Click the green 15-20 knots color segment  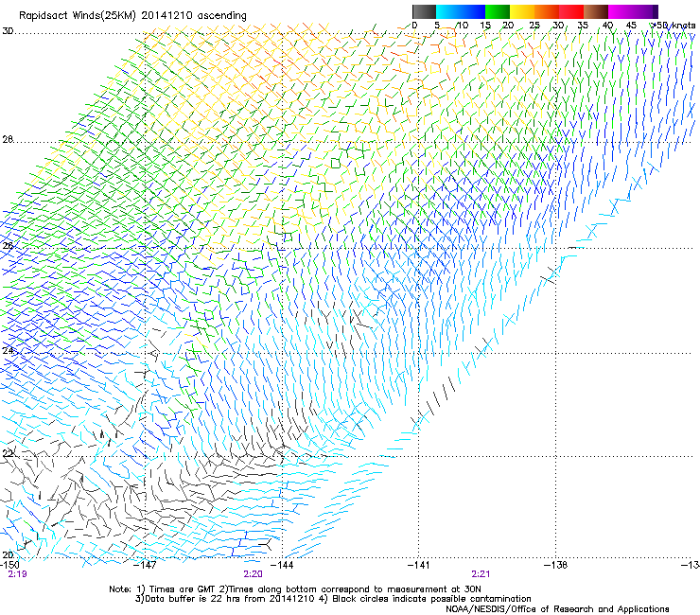[498, 11]
